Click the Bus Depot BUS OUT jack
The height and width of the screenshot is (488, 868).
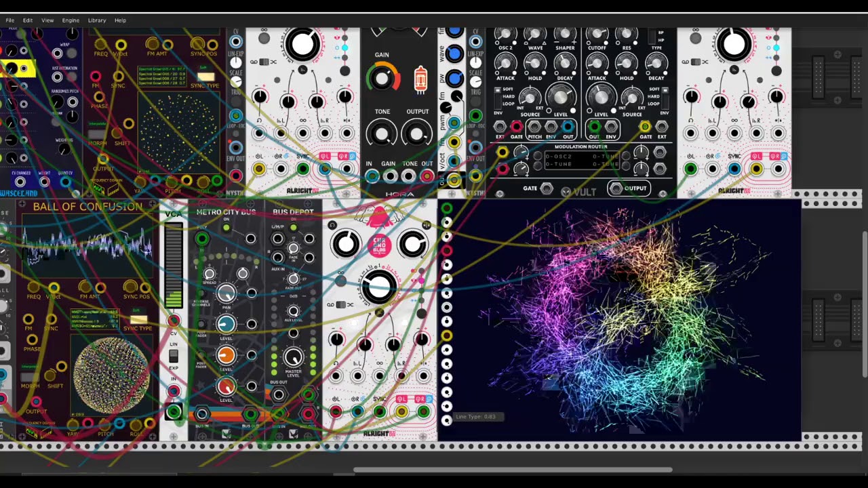[x=278, y=394]
